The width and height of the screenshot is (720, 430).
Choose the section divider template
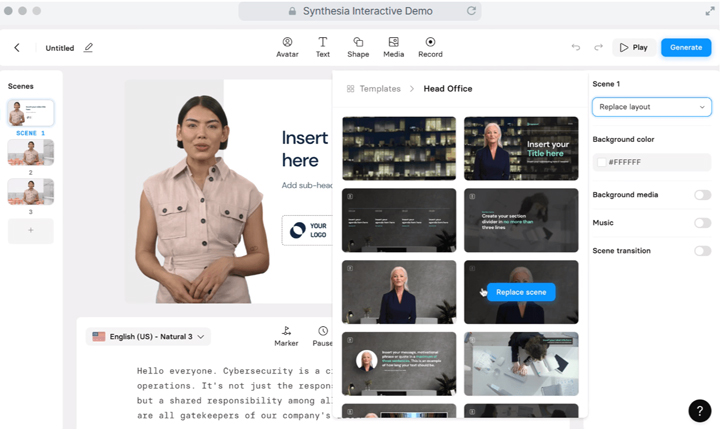(521, 220)
